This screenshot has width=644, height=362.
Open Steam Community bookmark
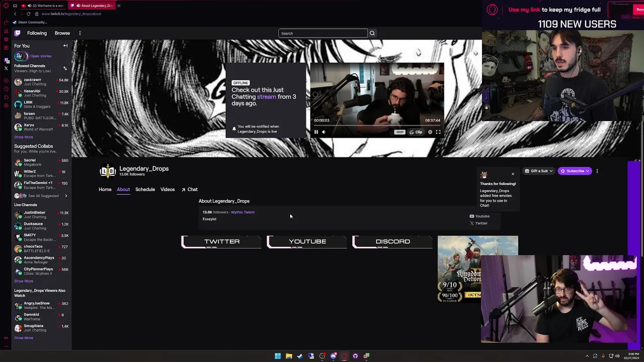click(31, 23)
